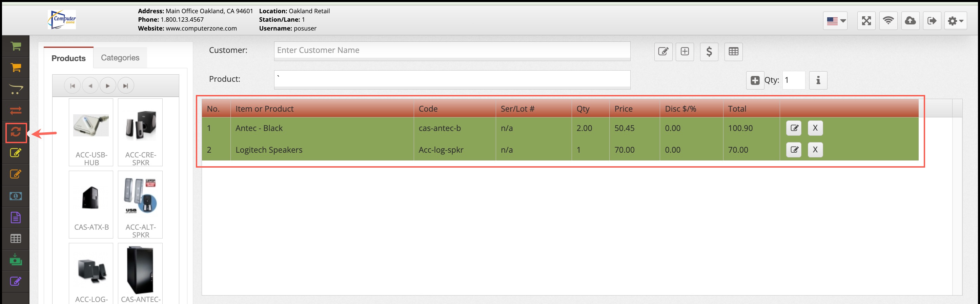Image resolution: width=980 pixels, height=304 pixels.
Task: Toggle fullscreen with the expand arrows icon
Action: tap(866, 21)
